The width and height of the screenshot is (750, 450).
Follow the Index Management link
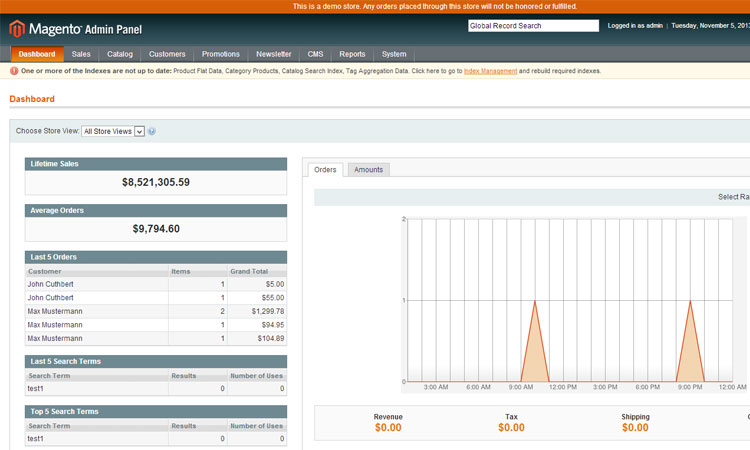click(x=490, y=71)
